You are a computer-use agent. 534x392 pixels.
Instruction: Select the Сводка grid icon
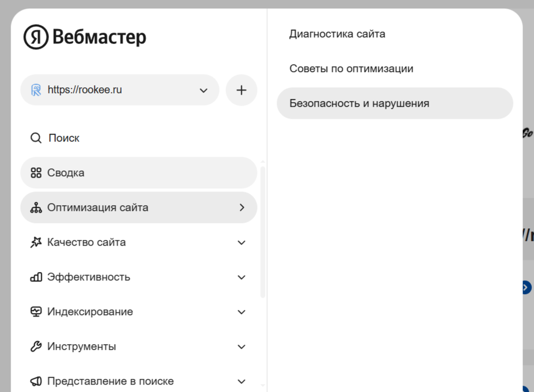tap(36, 173)
